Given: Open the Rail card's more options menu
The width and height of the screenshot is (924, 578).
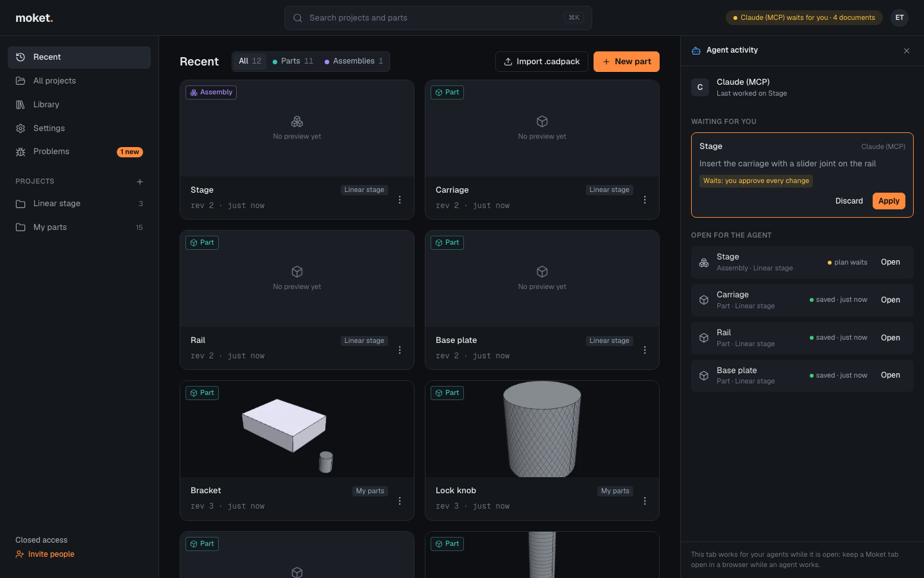Looking at the screenshot, I should click(400, 350).
